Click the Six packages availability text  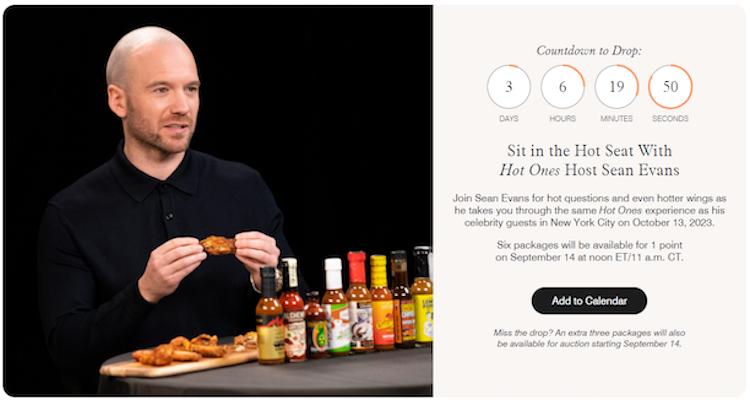(x=589, y=251)
